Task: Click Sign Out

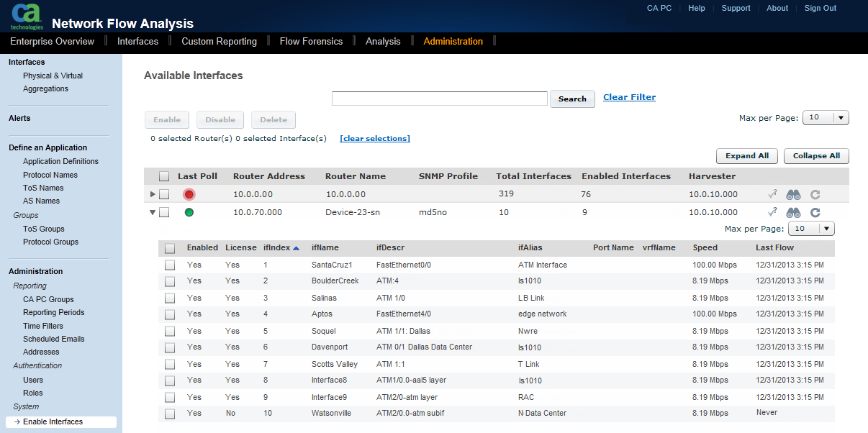Action: [820, 8]
